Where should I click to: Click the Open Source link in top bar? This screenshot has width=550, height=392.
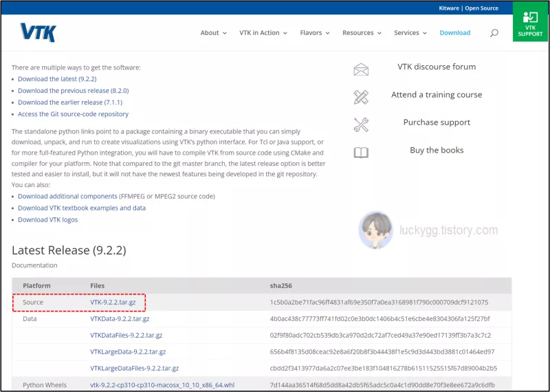(481, 8)
